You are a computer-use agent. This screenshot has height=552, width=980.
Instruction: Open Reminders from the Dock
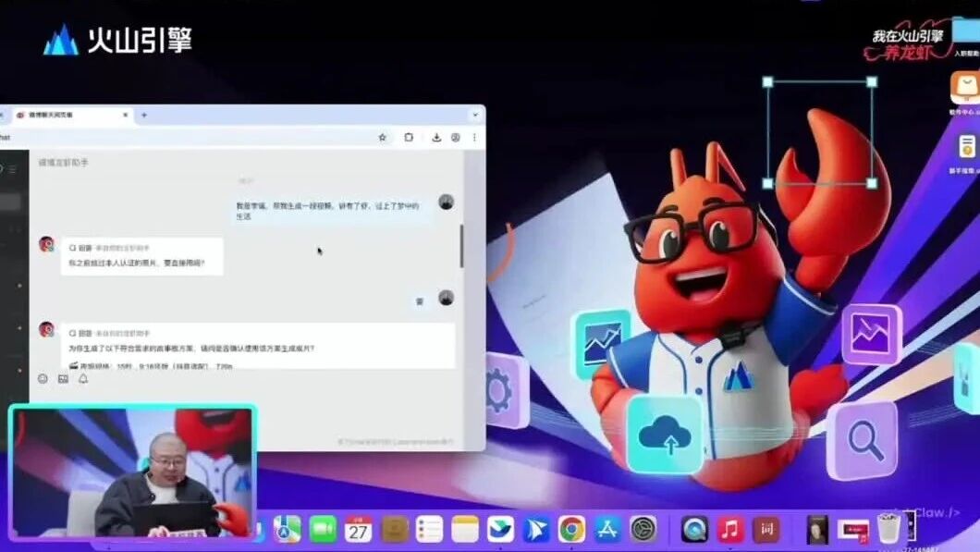pyautogui.click(x=429, y=530)
